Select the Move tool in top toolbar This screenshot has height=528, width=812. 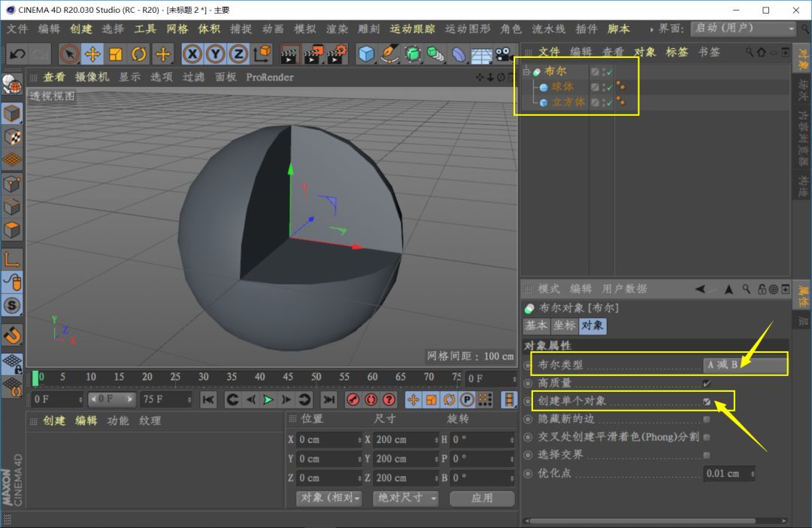coord(92,54)
